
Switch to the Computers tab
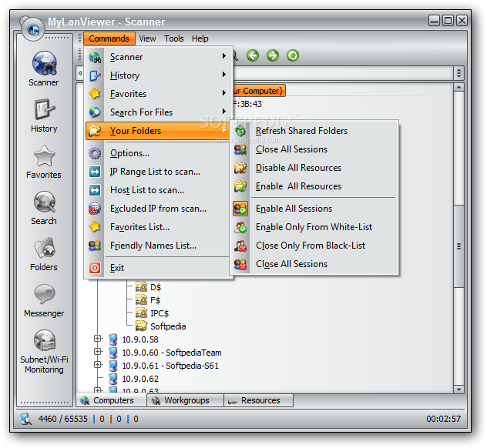point(111,400)
